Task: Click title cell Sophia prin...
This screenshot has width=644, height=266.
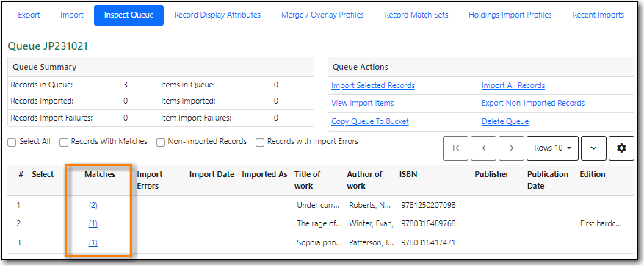Action: pyautogui.click(x=319, y=243)
